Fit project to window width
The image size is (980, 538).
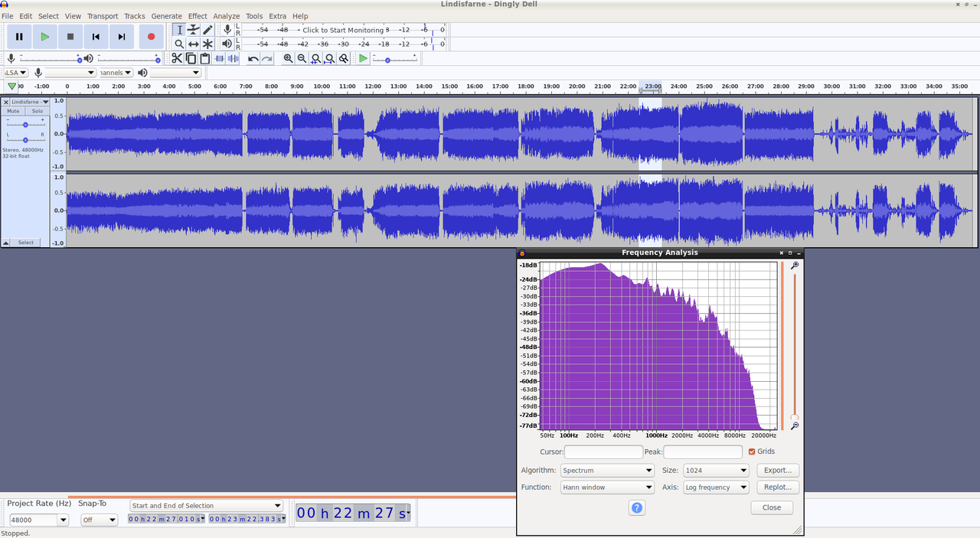coord(329,58)
